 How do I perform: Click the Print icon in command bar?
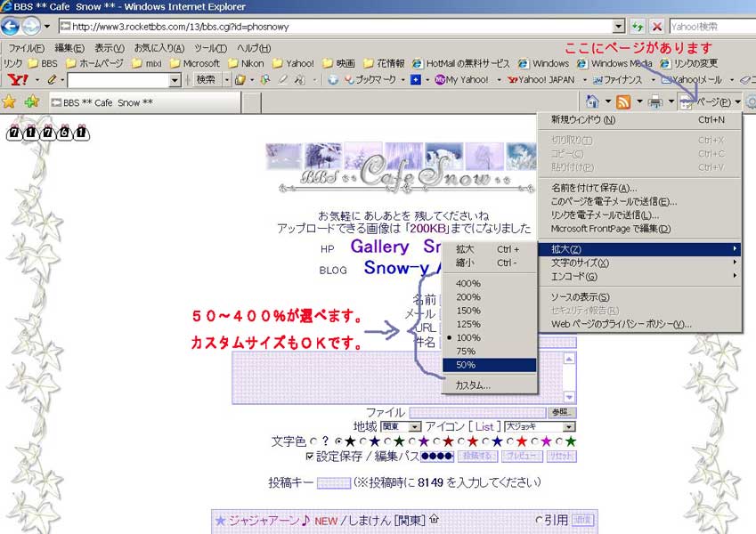pyautogui.click(x=655, y=101)
